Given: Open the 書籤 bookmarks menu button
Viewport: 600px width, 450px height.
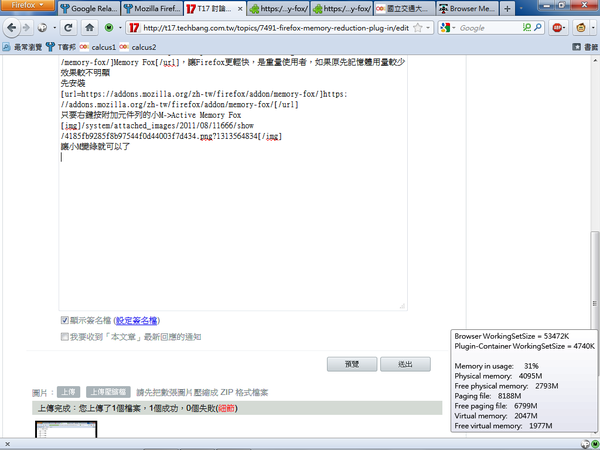Looking at the screenshot, I should (585, 47).
